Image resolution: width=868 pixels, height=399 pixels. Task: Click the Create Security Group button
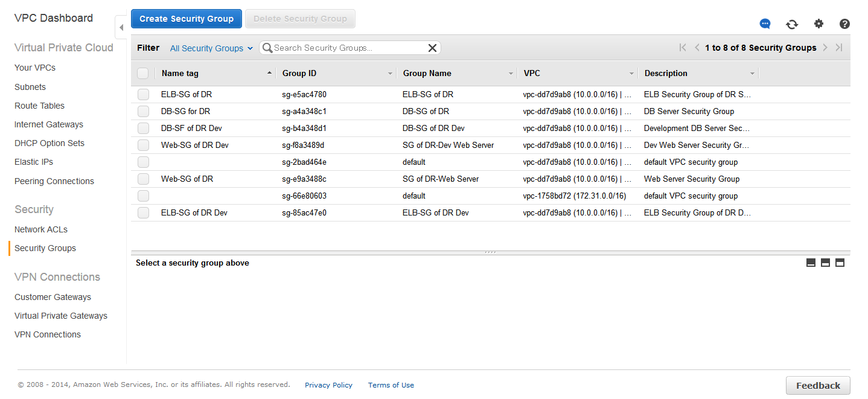click(x=186, y=19)
